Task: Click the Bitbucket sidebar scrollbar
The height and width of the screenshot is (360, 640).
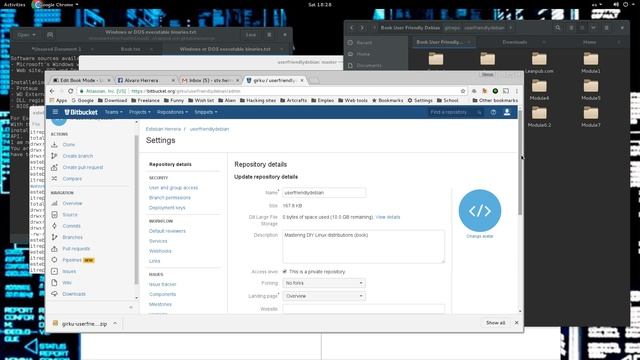Action: pos(136,210)
